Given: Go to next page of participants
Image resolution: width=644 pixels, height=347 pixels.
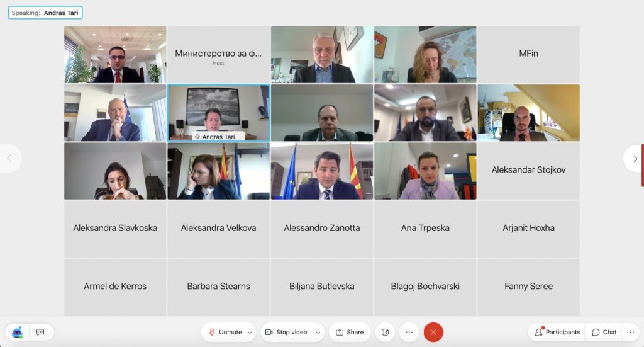Looking at the screenshot, I should click(x=634, y=159).
